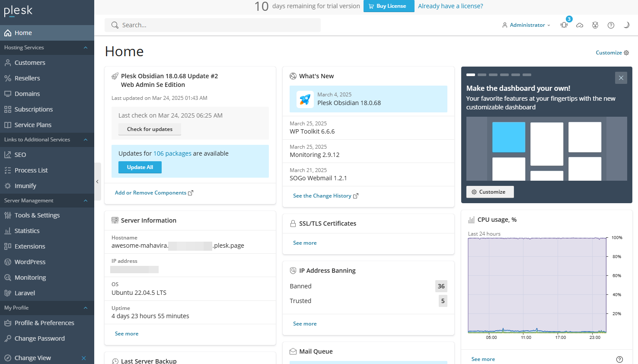Click the search magnifier icon
Viewport: 638px width, 364px height.
115,25
